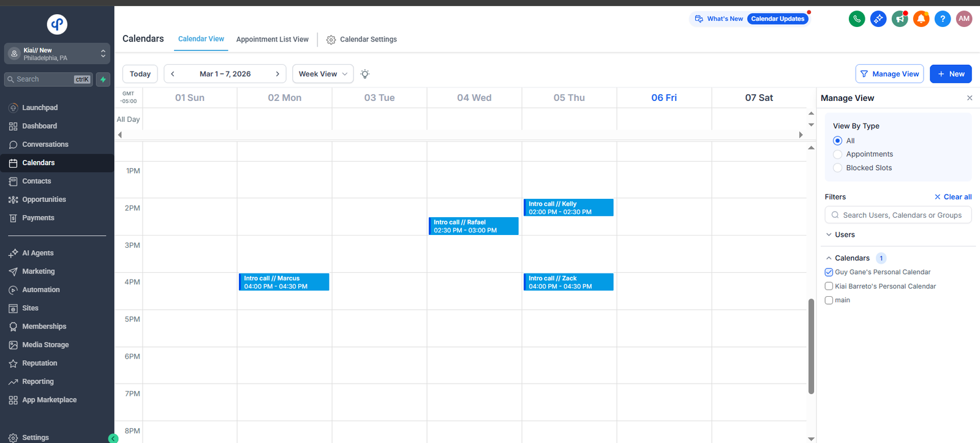Click the 06 Fri column header
The height and width of the screenshot is (443, 980).
coord(664,98)
